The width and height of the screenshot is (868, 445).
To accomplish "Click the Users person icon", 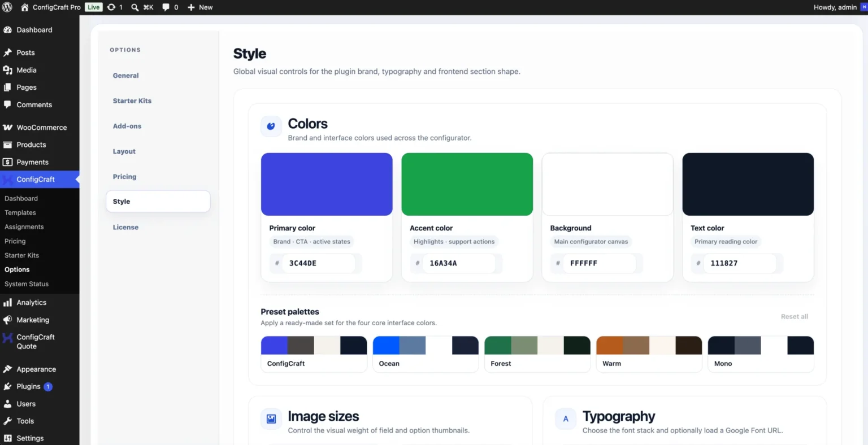I will [x=7, y=404].
